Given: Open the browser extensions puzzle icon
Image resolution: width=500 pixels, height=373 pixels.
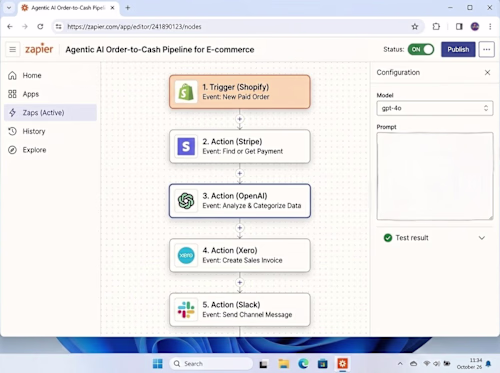Looking at the screenshot, I should 436,27.
